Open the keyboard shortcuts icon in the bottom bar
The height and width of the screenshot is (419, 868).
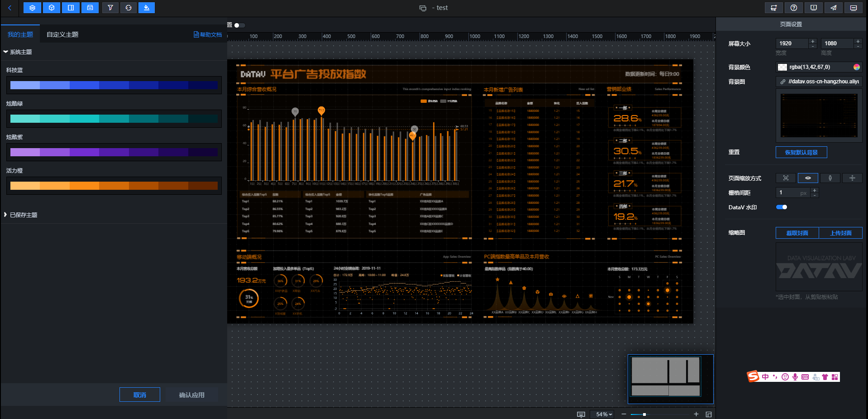tap(581, 414)
